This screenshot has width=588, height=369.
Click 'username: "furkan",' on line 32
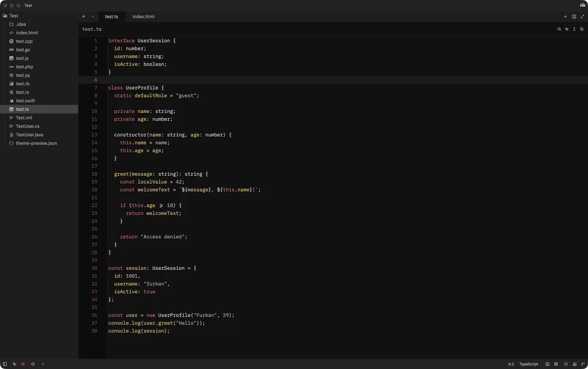point(142,284)
